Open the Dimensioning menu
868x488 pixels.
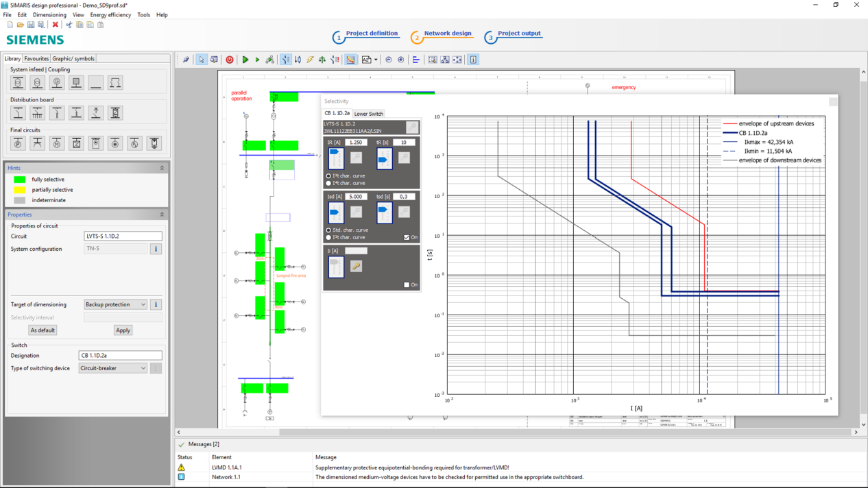point(49,14)
